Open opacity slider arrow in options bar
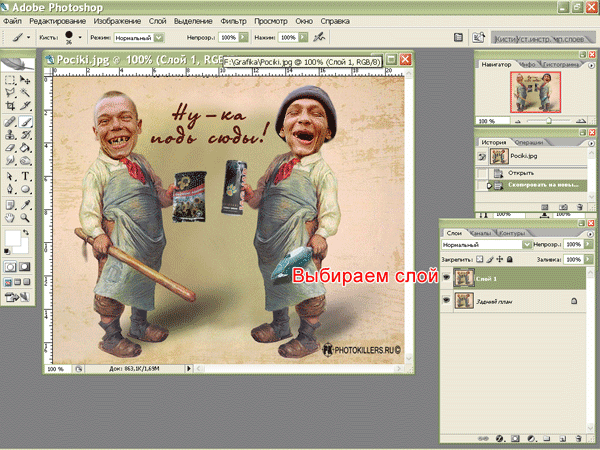 point(243,38)
